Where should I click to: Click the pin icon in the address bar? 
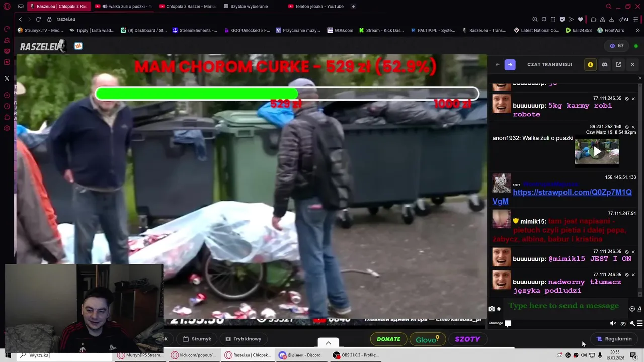pos(544,19)
